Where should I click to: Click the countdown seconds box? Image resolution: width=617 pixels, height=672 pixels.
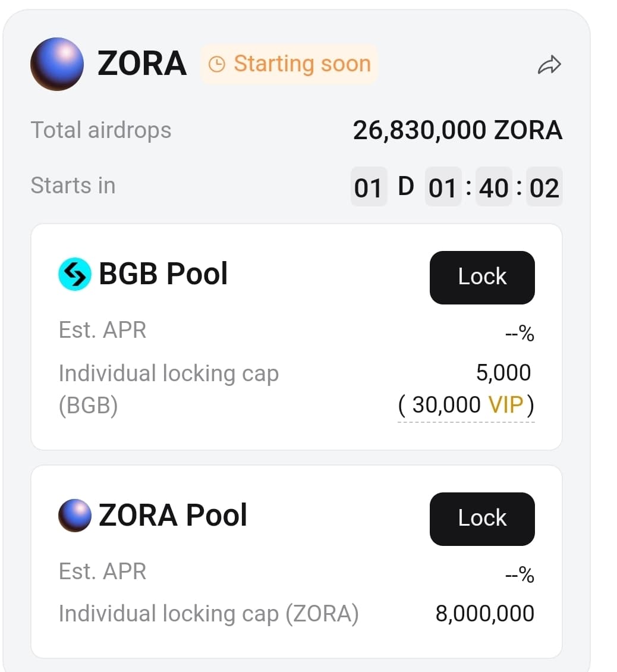[544, 187]
